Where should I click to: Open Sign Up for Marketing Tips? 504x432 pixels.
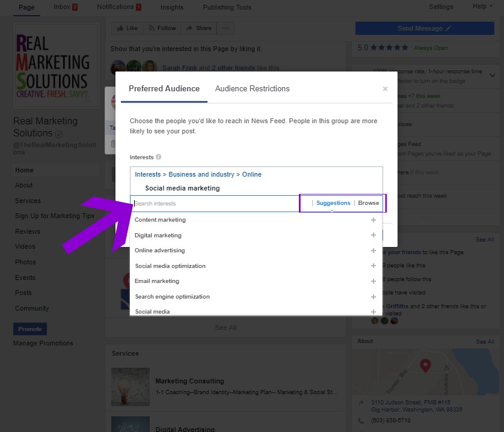tap(55, 216)
